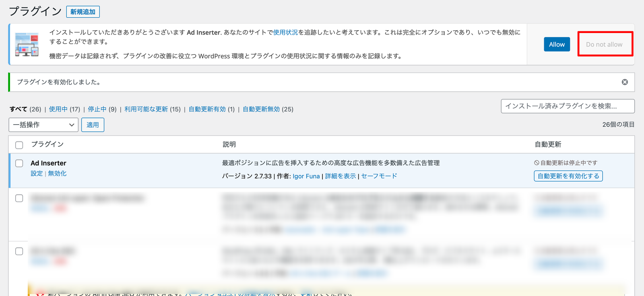
Task: Check the third plugin row checkbox
Action: click(19, 251)
